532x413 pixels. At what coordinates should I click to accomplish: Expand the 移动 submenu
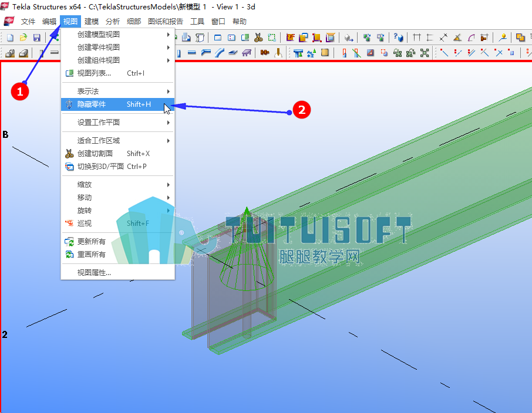pyautogui.click(x=117, y=198)
